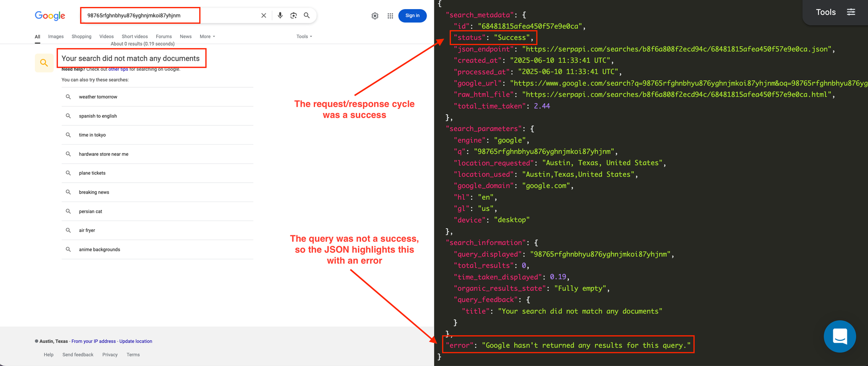Click the blue Sign in button
Screen dimensions: 868x366
click(412, 16)
